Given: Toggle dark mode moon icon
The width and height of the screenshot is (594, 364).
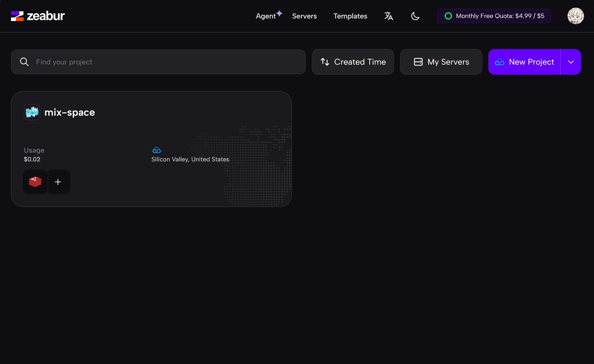Looking at the screenshot, I should coord(415,16).
